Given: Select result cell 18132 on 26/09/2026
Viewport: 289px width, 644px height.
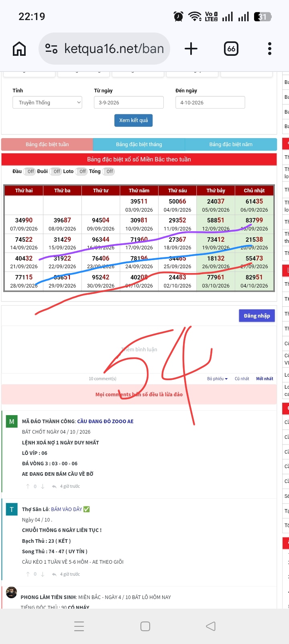Looking at the screenshot, I should coord(216,262).
